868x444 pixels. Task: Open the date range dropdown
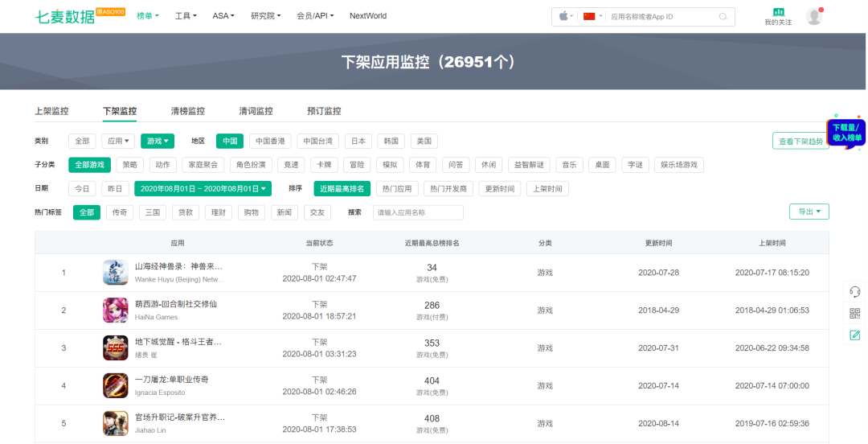tap(203, 189)
